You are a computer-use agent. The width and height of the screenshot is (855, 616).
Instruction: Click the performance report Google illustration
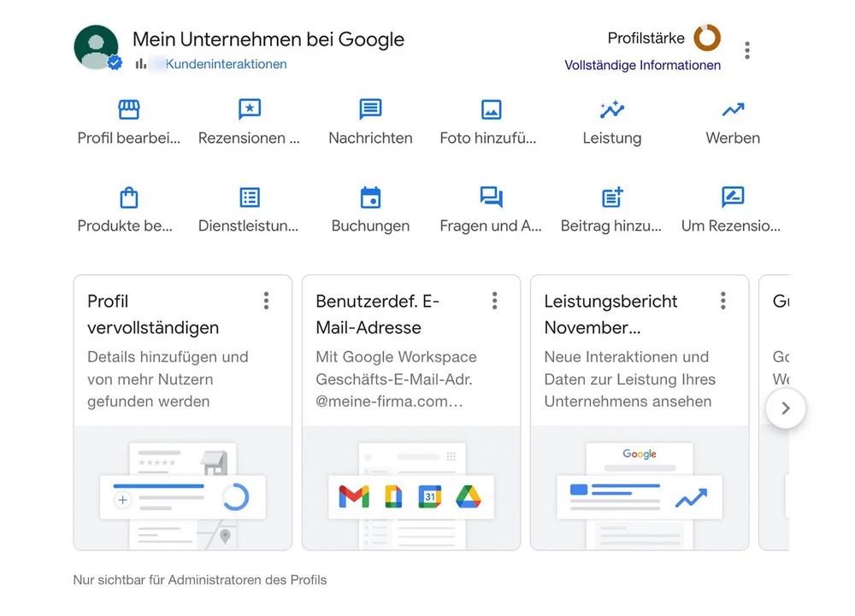pyautogui.click(x=640, y=488)
